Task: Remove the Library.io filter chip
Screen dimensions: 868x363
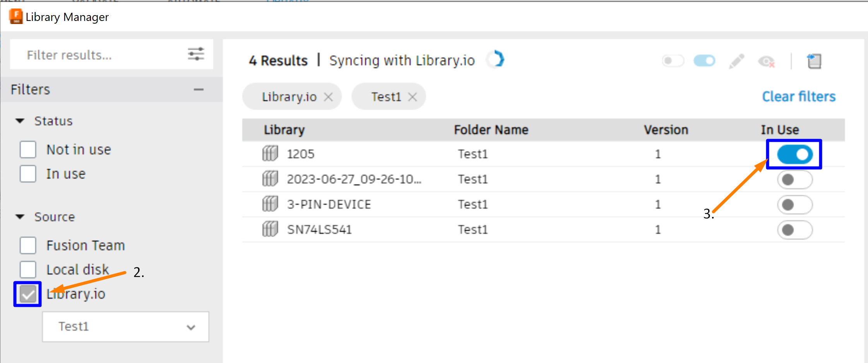Action: coord(328,96)
